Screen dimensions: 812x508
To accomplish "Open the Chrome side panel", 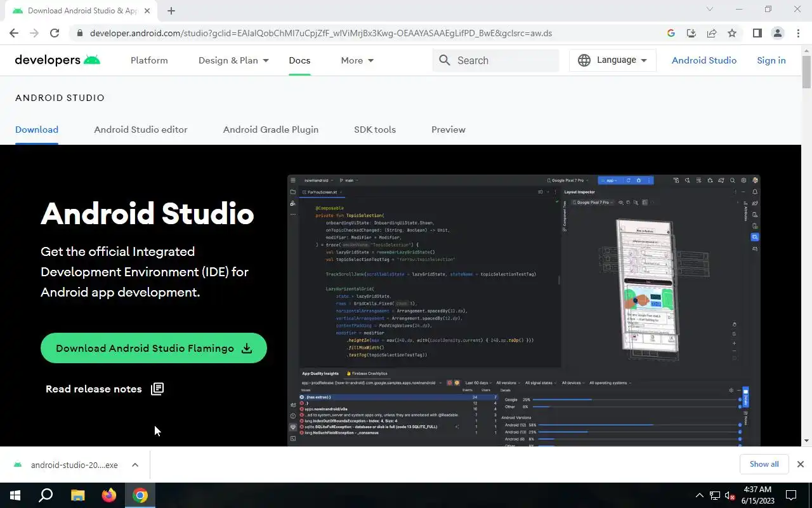I will (x=757, y=33).
